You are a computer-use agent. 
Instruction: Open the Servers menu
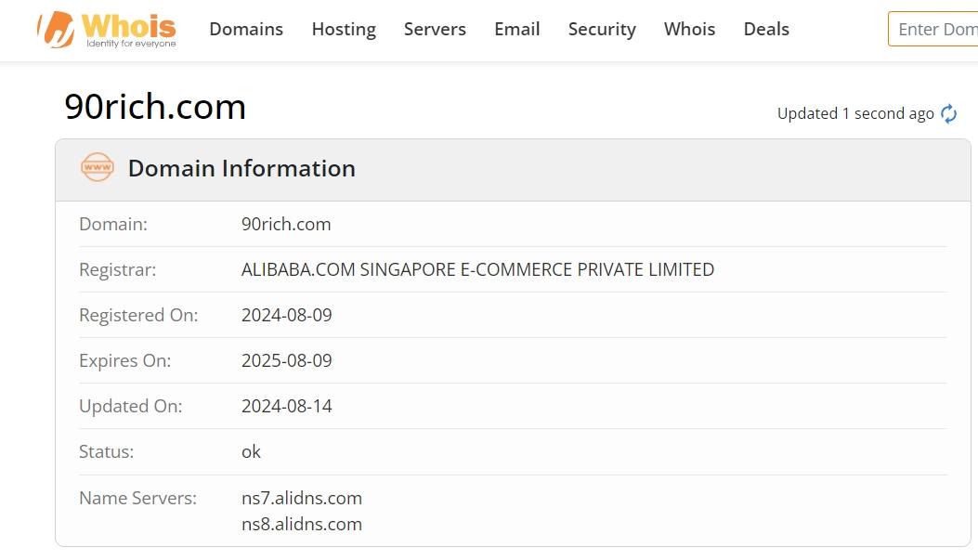point(435,30)
